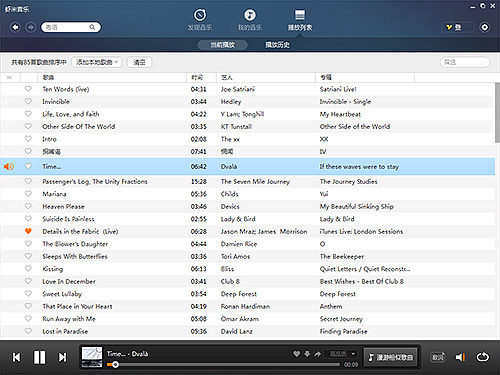Open artist KT Tunstall
The image size is (500, 375).
[x=236, y=126]
